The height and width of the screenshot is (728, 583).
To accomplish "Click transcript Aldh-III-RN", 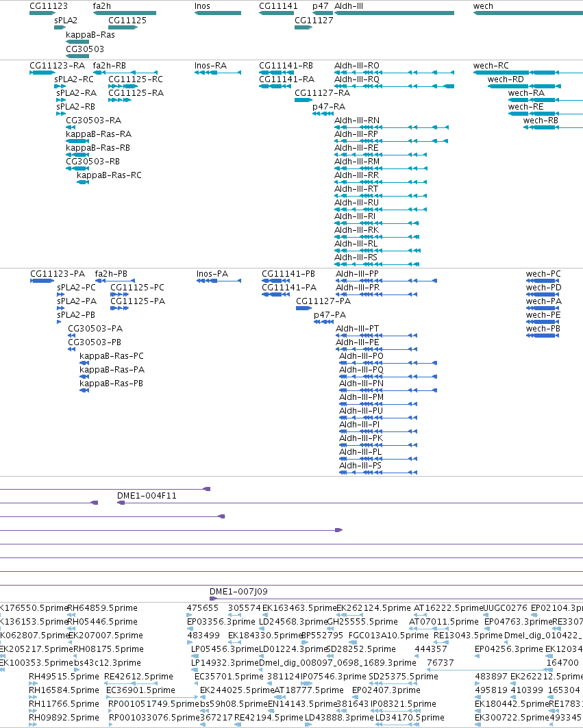I will (357, 121).
